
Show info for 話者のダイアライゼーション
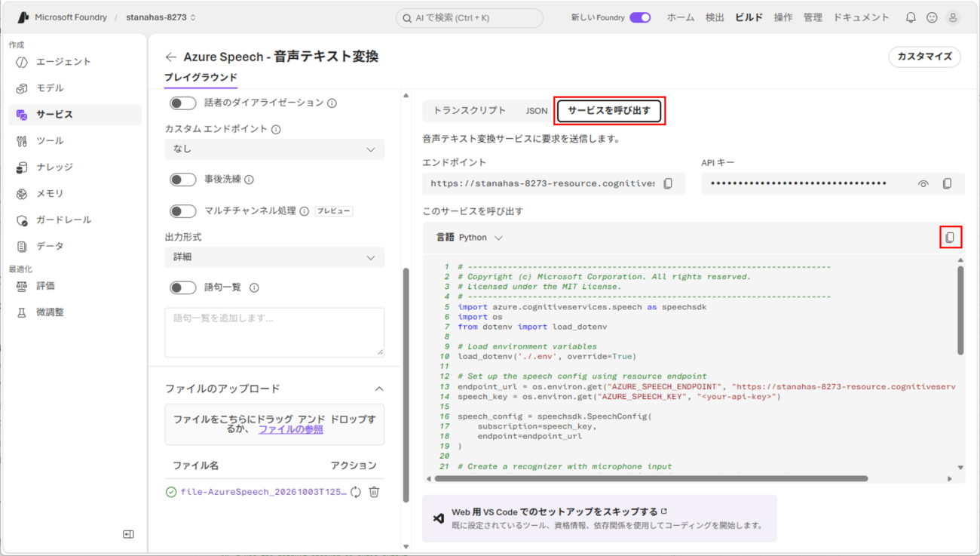coord(332,103)
